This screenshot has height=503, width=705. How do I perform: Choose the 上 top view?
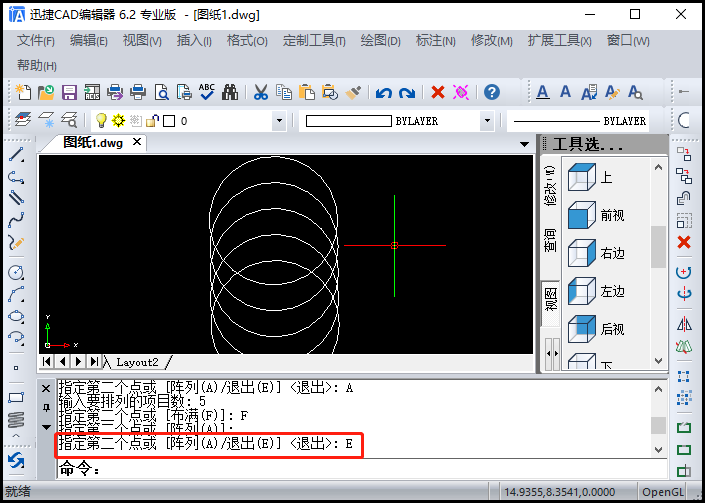[x=590, y=177]
